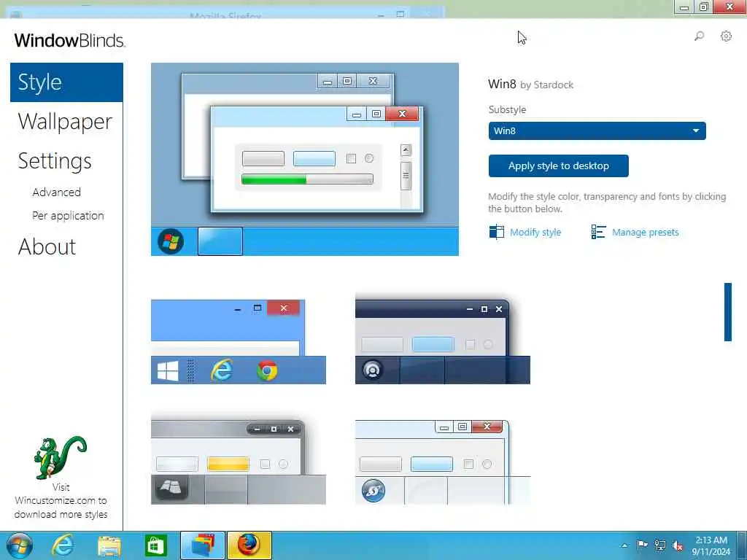Open the search magnifier icon
The height and width of the screenshot is (560, 747).
[699, 36]
